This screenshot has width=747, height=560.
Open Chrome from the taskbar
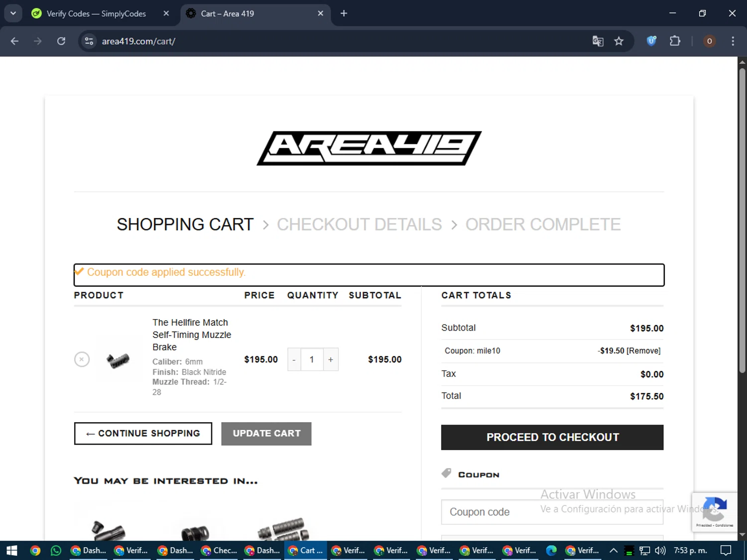[x=35, y=550]
